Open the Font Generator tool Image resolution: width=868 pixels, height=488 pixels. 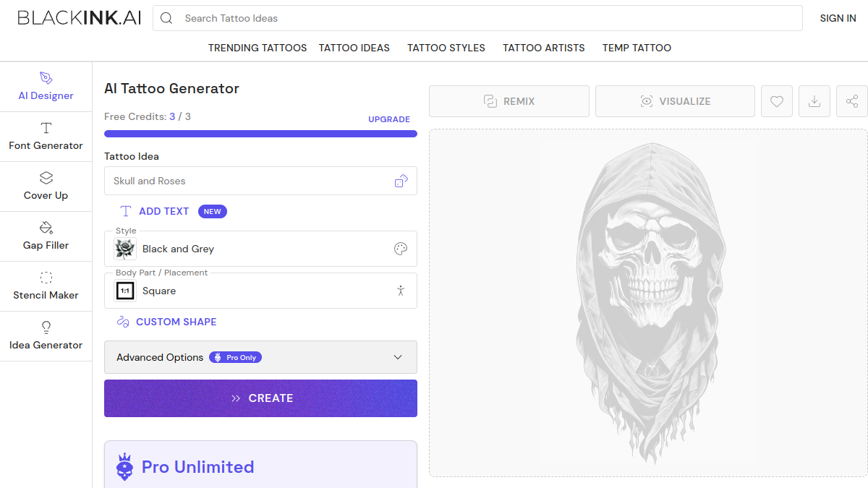pos(46,137)
